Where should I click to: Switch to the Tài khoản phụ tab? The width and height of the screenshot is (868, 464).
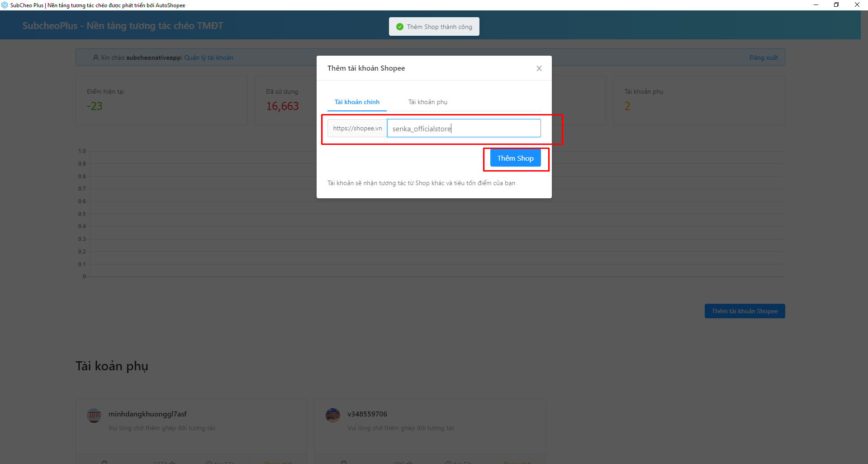click(x=428, y=102)
